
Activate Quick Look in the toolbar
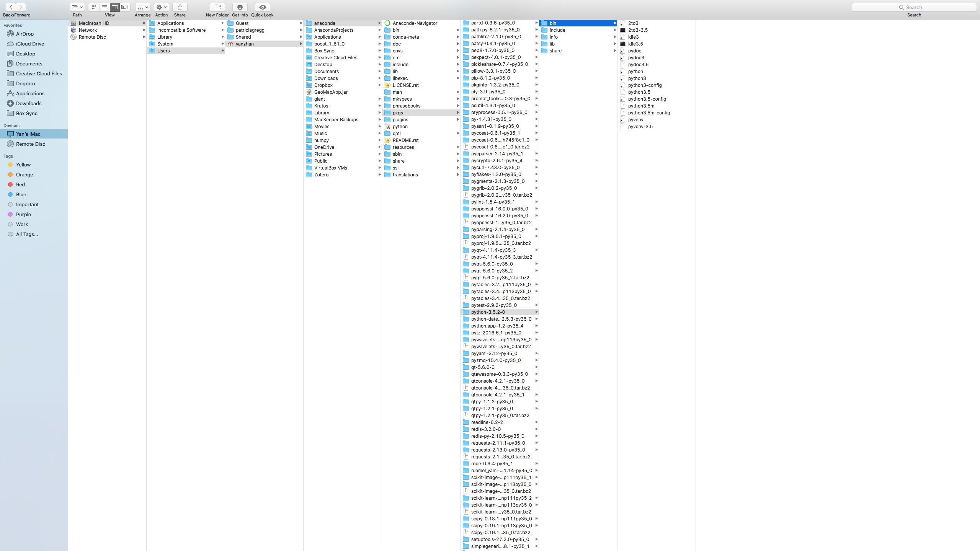262,7
